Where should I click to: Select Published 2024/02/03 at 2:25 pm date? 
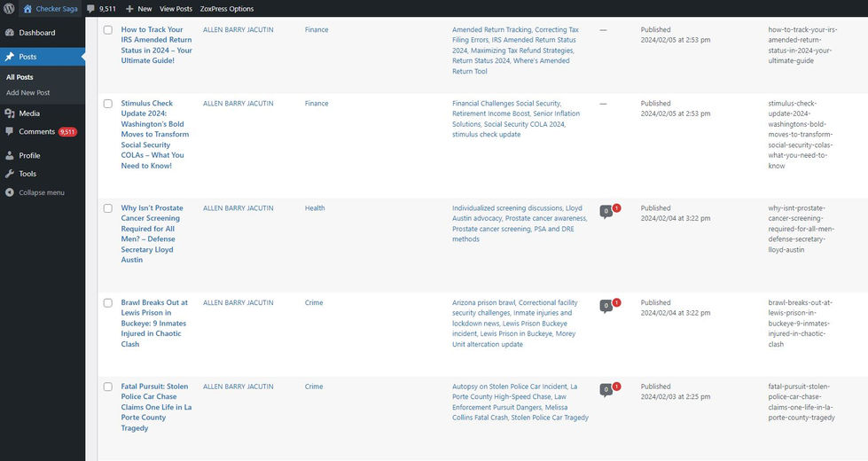pos(676,392)
